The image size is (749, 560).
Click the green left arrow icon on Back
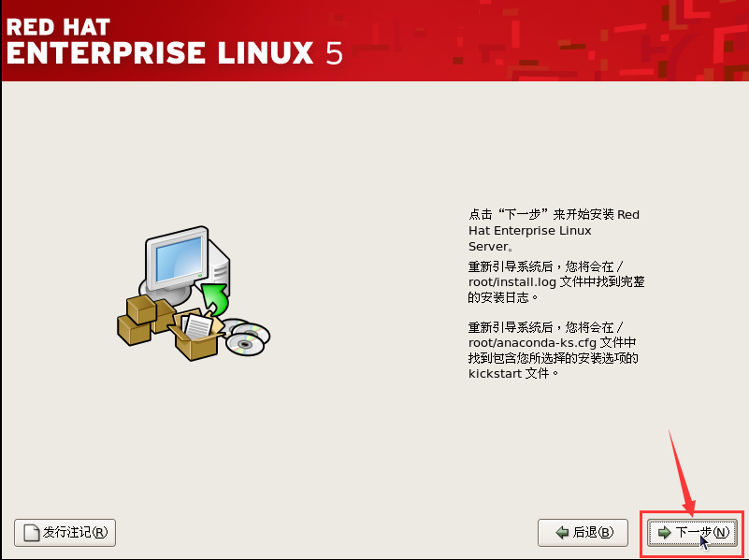(562, 532)
